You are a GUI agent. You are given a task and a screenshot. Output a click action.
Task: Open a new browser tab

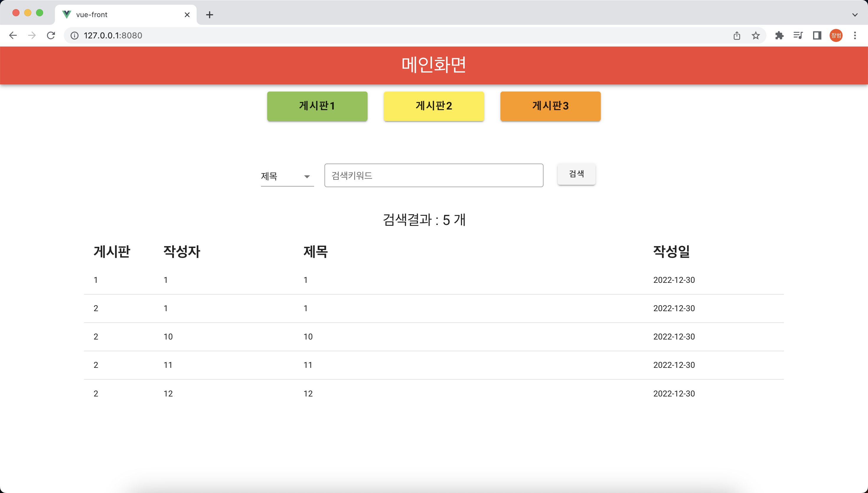[210, 14]
